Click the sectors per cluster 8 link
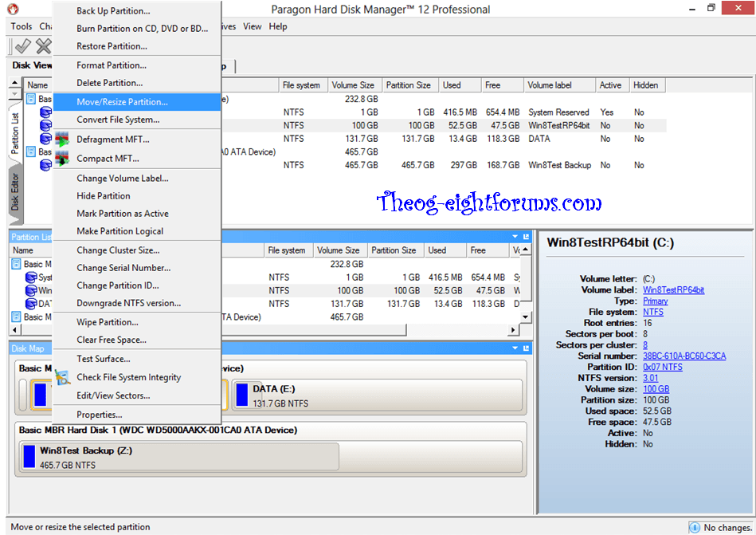 pos(645,345)
